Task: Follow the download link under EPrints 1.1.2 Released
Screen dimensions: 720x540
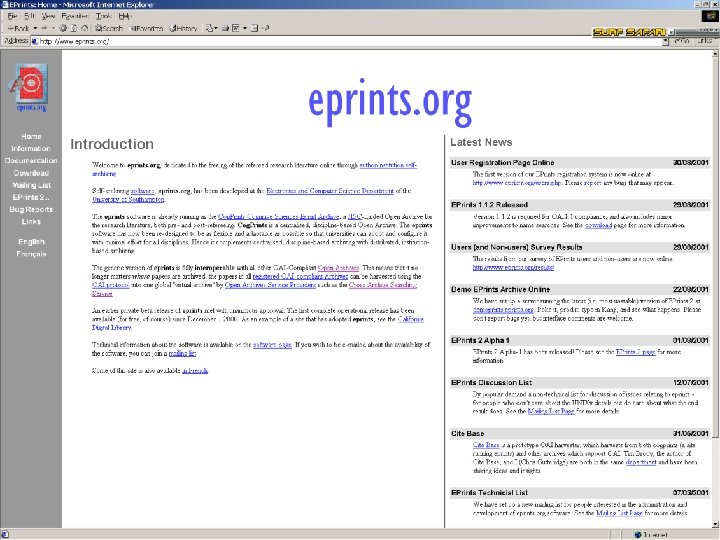Action: point(598,225)
